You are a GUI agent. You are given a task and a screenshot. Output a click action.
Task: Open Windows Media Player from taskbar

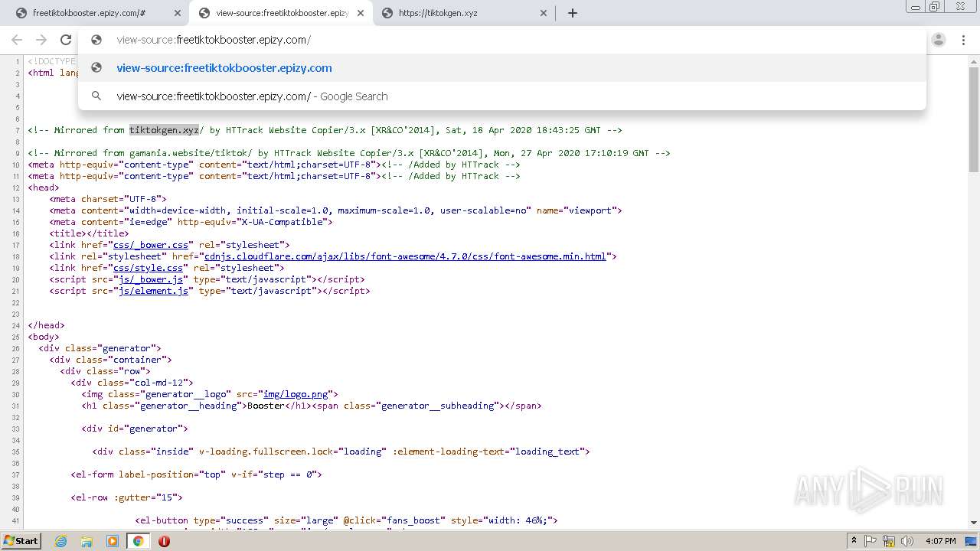(113, 541)
